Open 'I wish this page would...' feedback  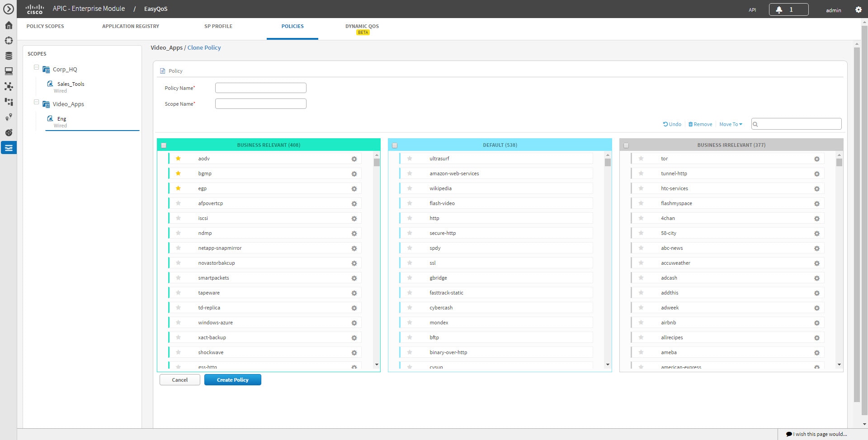pyautogui.click(x=816, y=434)
